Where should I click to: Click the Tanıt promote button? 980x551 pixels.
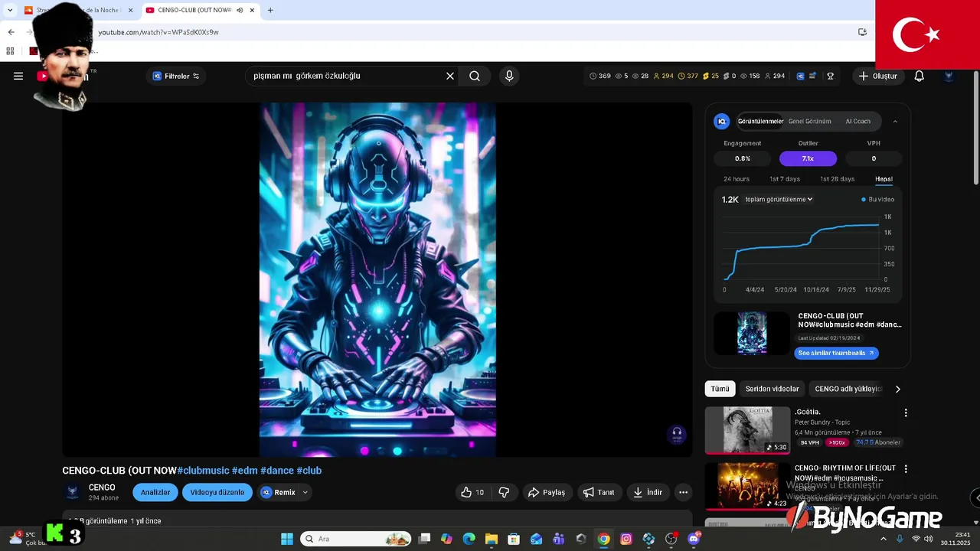(x=599, y=492)
